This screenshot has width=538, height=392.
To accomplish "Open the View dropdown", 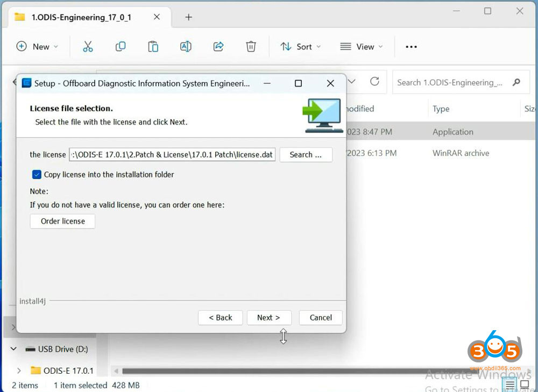I will point(361,47).
